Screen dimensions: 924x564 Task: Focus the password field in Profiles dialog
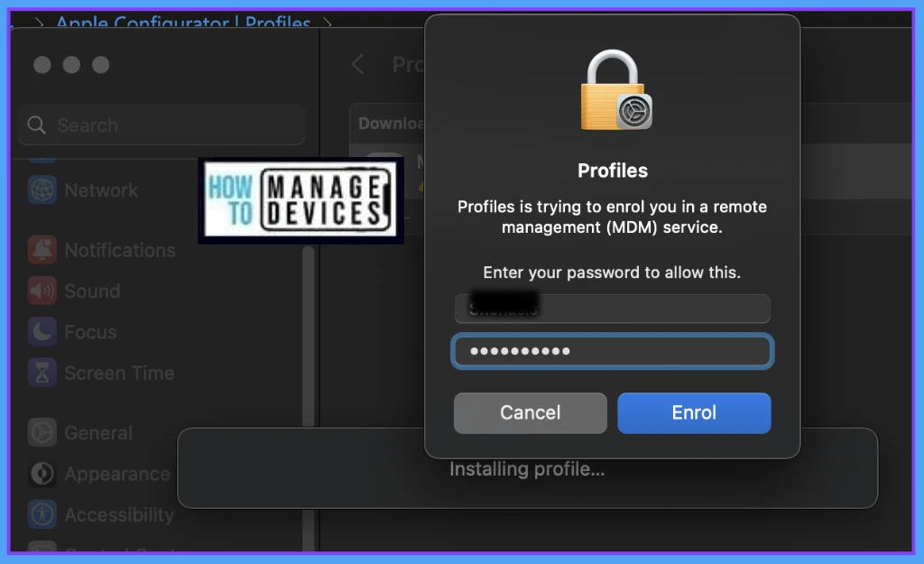[613, 351]
